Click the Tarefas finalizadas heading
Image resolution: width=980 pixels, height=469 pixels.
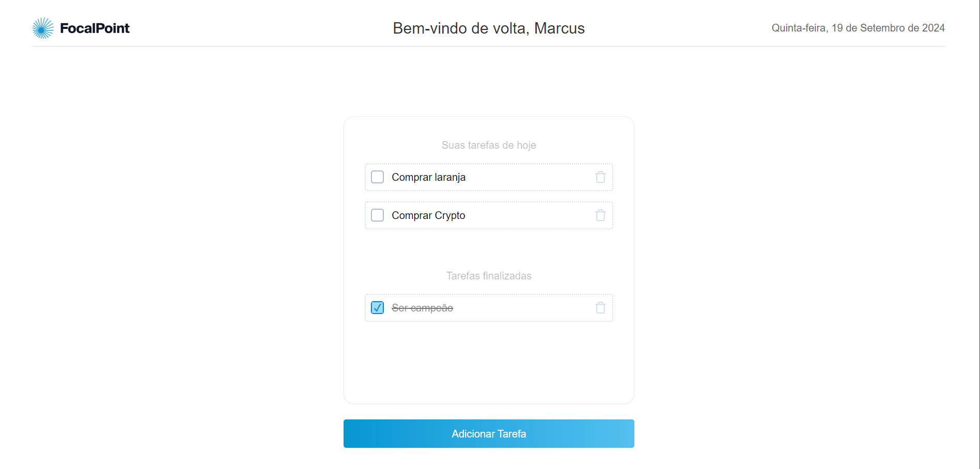tap(489, 276)
